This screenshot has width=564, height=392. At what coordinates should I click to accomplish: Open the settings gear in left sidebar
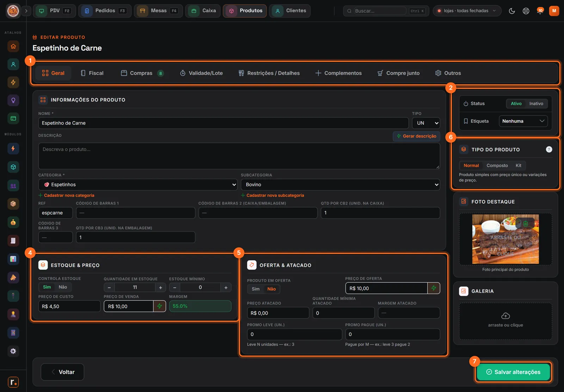[13, 351]
